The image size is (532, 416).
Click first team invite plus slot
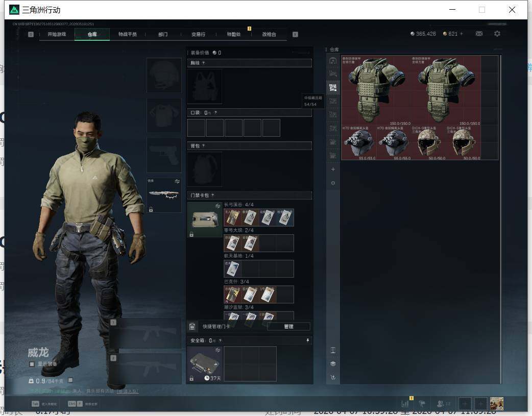click(x=465, y=403)
